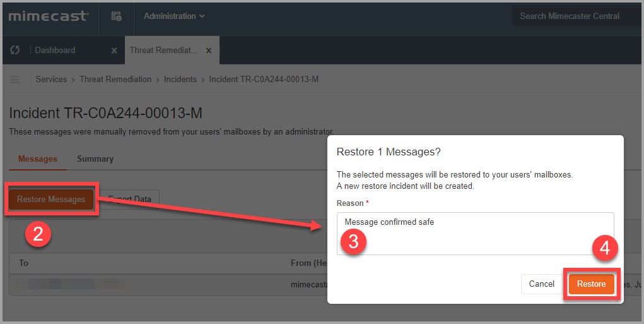Open the console icon beside the Mimecast logo
The image size is (644, 324).
pyautogui.click(x=117, y=16)
